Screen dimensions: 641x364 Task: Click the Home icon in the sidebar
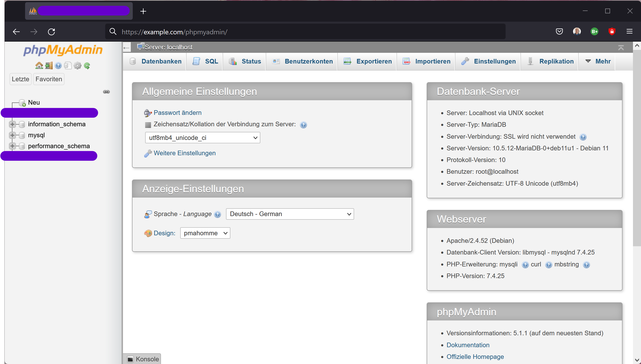(39, 65)
